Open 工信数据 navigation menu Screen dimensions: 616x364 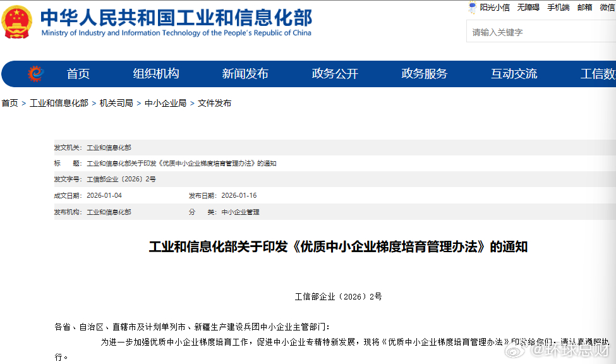coord(598,73)
